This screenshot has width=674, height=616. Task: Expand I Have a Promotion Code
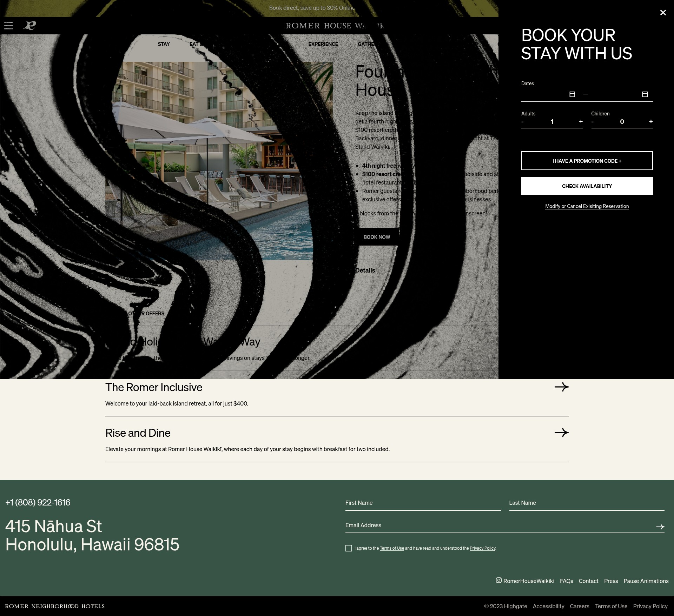[587, 161]
